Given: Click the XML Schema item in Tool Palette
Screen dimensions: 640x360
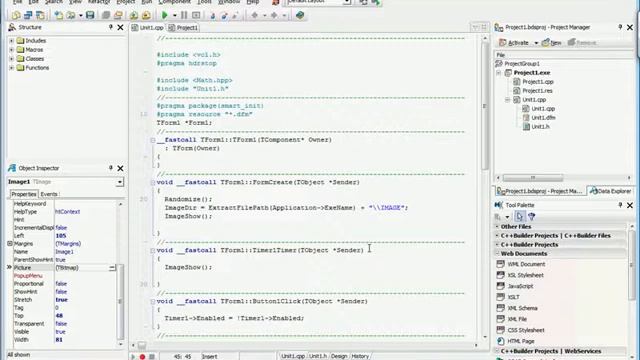Looking at the screenshot, I should [x=522, y=308].
